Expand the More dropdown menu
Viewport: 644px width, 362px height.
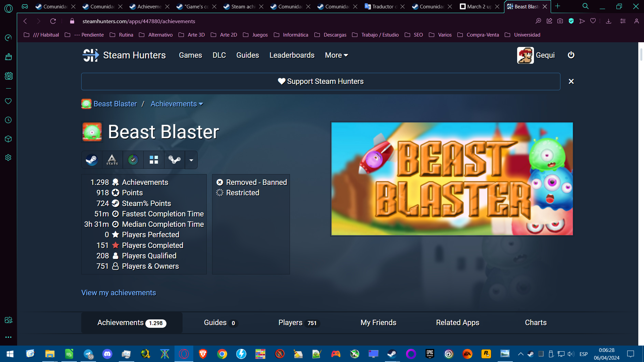tap(336, 55)
